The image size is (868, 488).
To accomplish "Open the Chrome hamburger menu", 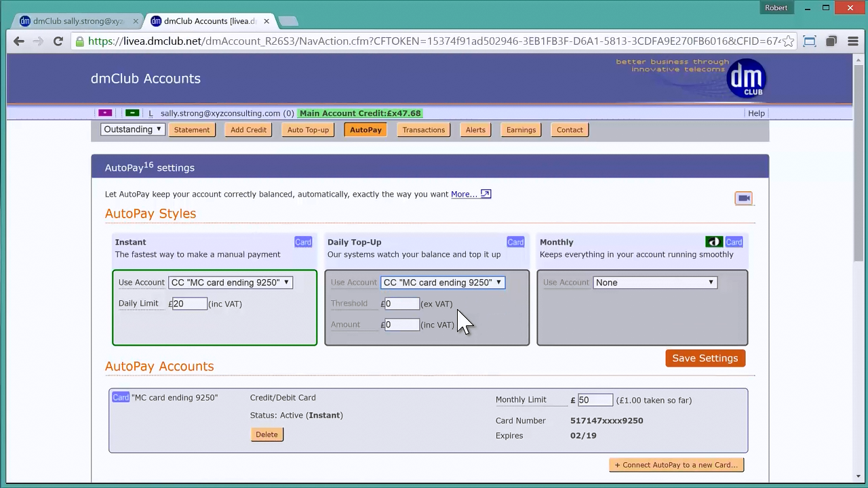I will pos(853,41).
